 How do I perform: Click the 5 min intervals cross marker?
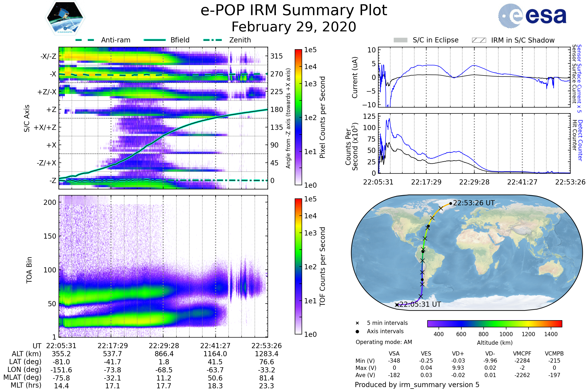coord(357,323)
